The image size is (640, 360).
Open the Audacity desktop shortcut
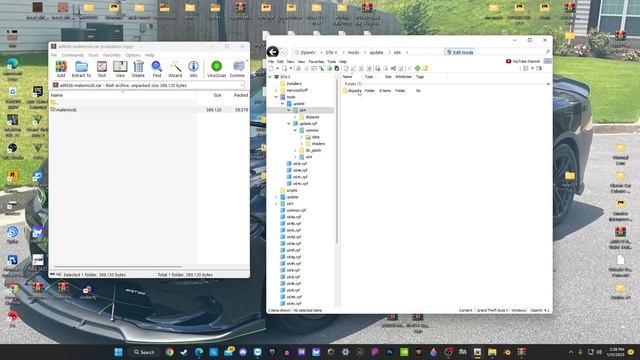point(88,292)
